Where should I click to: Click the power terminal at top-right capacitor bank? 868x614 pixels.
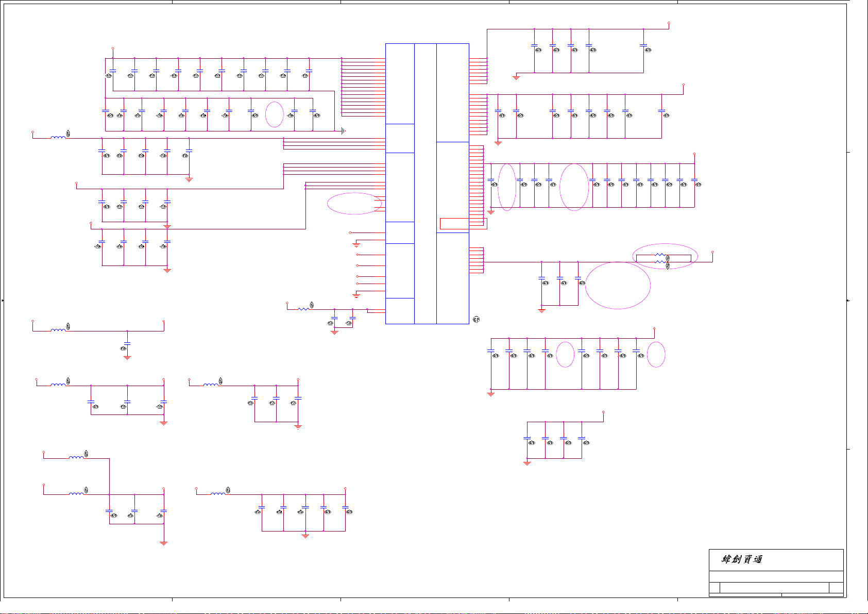coord(669,24)
